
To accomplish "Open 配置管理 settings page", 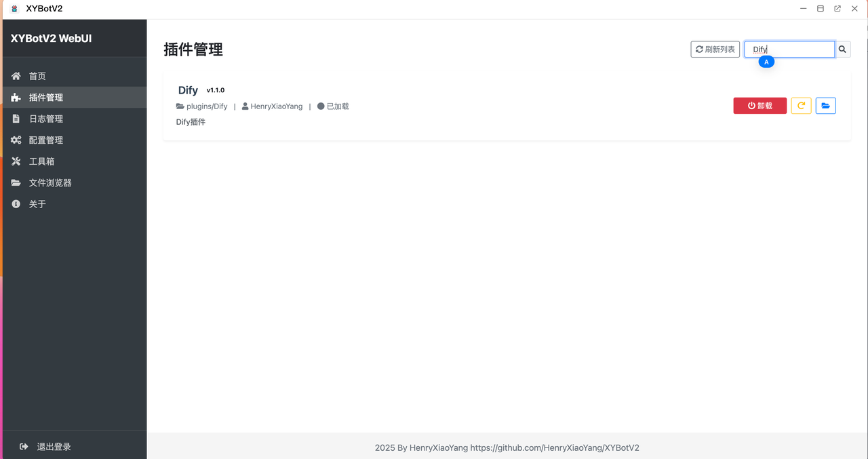I will (45, 140).
